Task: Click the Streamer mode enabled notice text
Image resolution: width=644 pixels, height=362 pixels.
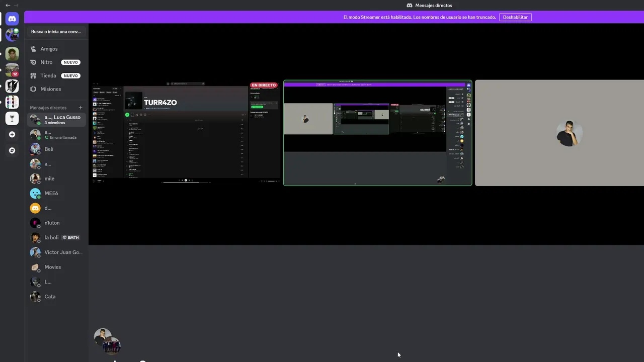Action: click(420, 17)
